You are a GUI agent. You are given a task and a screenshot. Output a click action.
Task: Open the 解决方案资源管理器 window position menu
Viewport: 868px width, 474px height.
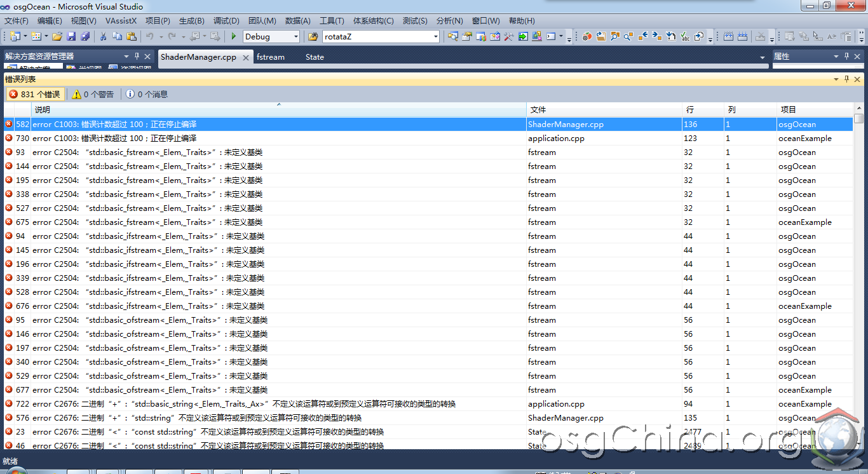[126, 57]
